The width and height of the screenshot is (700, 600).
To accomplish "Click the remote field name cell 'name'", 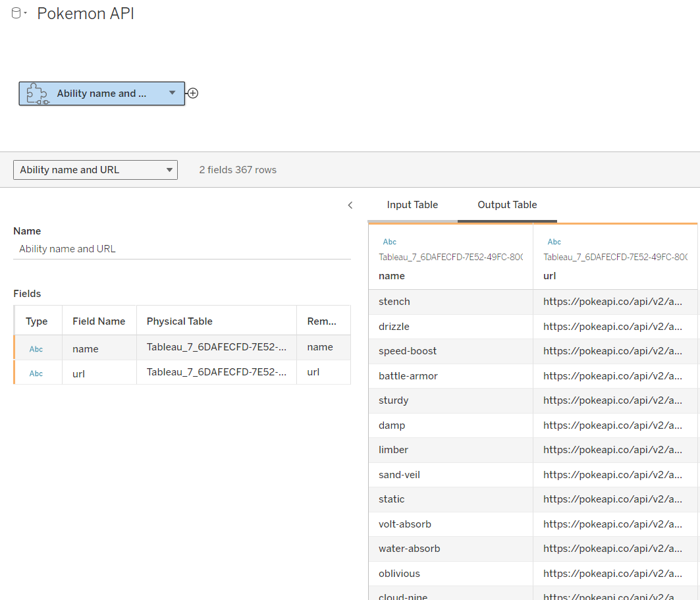I will [x=324, y=347].
